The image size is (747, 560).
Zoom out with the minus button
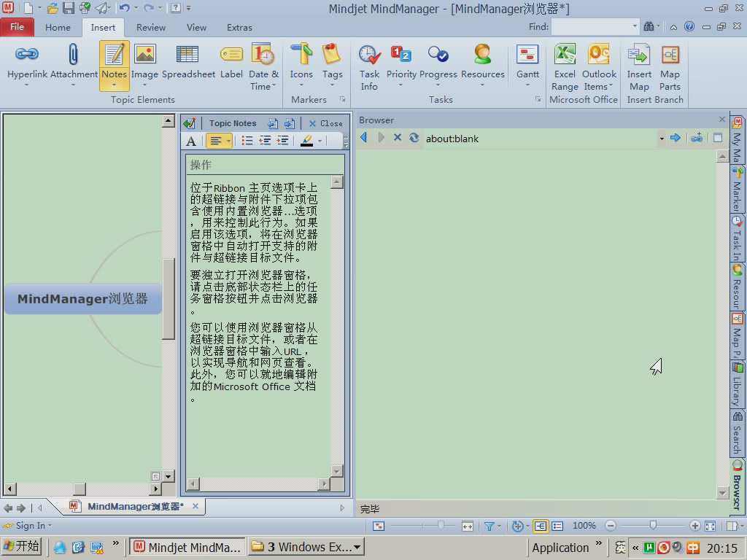pos(611,526)
